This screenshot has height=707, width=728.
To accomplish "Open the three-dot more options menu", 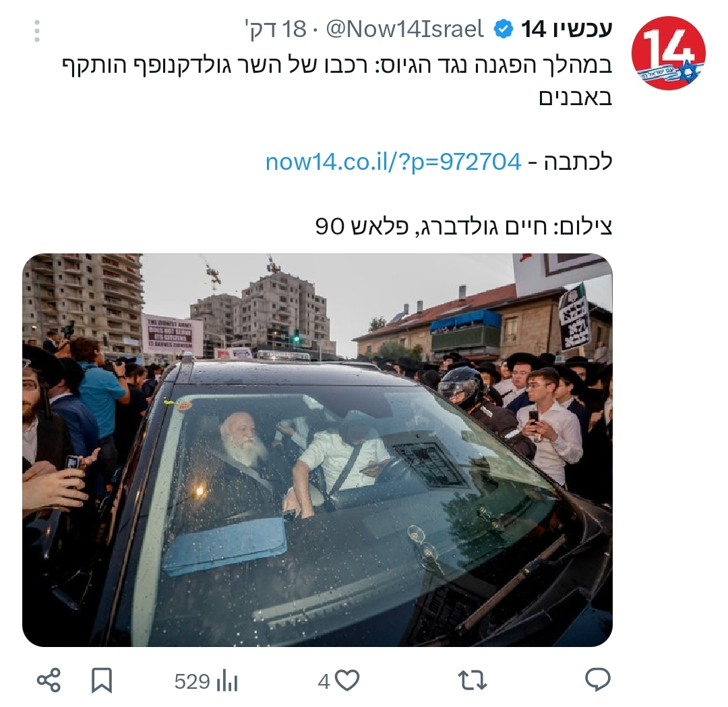I will (x=37, y=31).
